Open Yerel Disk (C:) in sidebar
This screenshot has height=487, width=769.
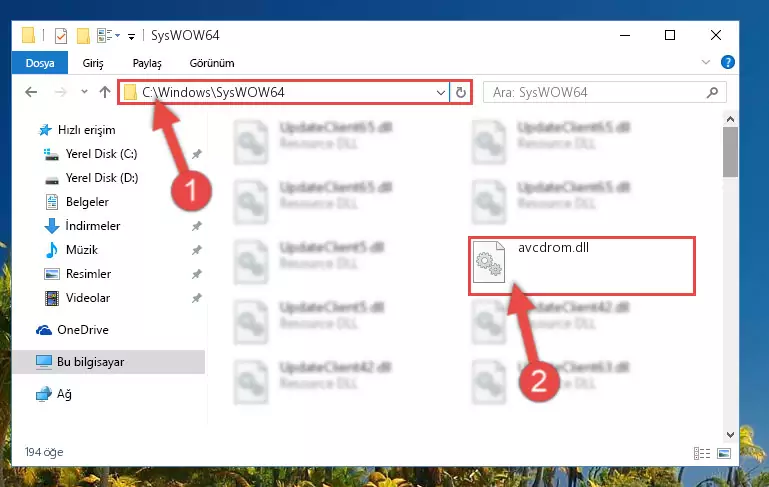tap(101, 154)
